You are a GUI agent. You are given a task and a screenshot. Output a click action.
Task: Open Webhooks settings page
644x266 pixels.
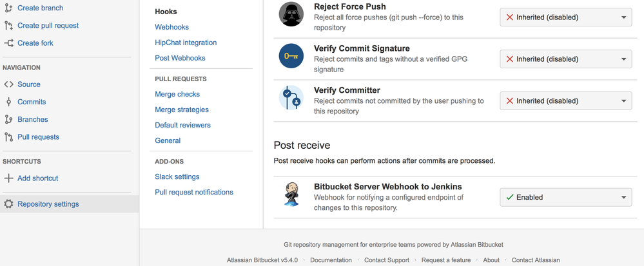click(171, 27)
